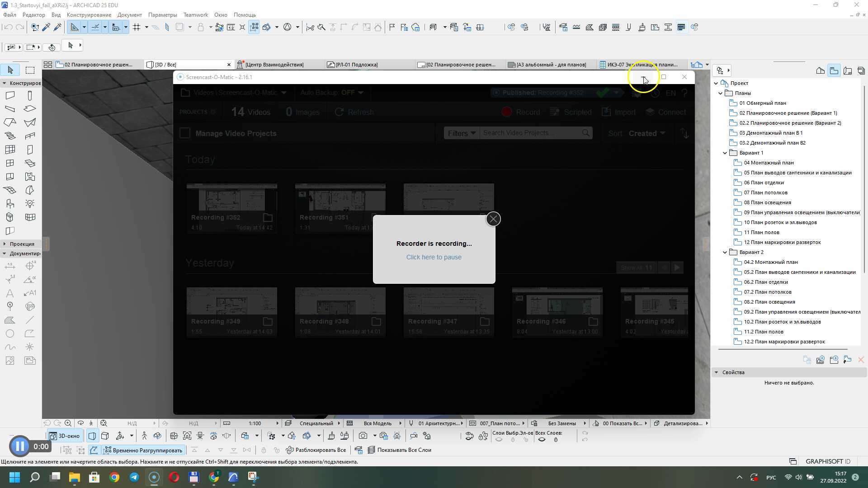Screen dimensions: 868x488
Task: Open the Конструирование menu
Action: (x=89, y=15)
